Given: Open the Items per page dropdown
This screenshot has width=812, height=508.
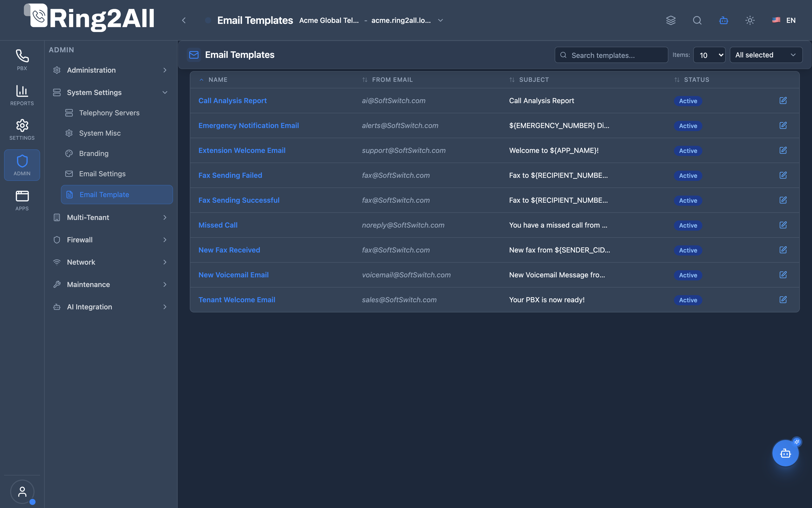Looking at the screenshot, I should (709, 55).
